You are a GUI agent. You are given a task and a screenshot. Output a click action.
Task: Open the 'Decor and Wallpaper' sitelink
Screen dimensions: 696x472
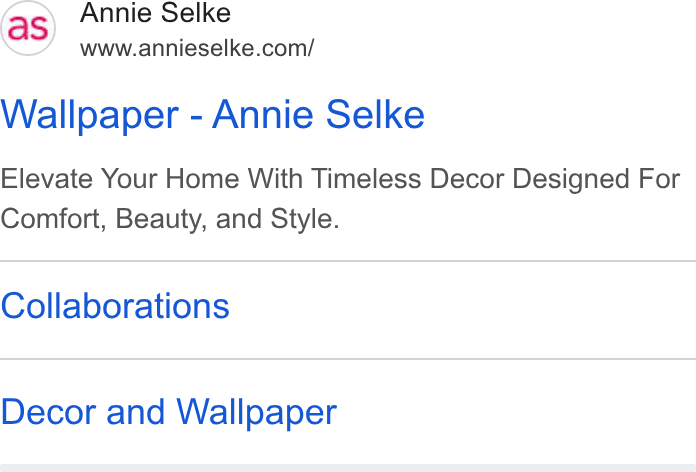coord(169,413)
